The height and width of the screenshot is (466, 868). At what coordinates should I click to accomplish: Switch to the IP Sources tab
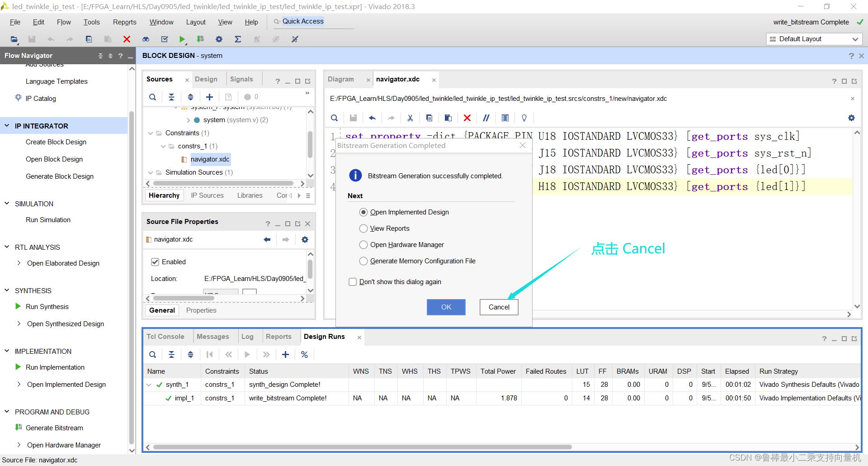pyautogui.click(x=207, y=195)
